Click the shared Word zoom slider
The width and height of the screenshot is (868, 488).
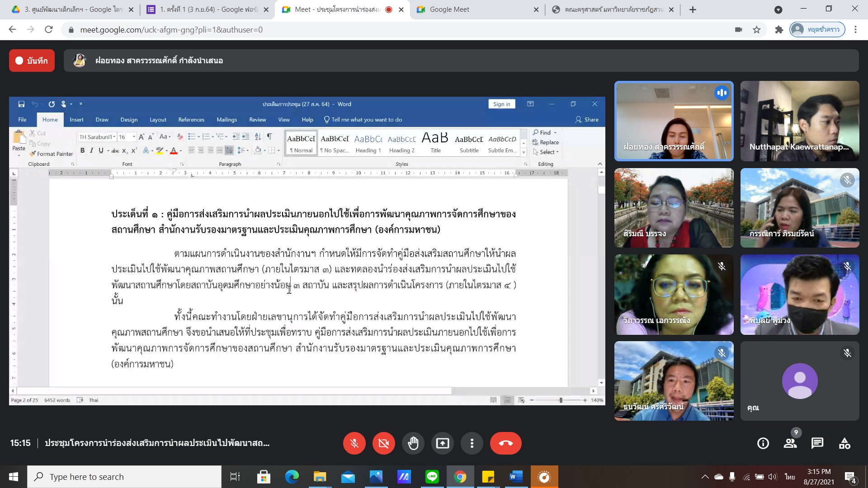[x=561, y=400]
